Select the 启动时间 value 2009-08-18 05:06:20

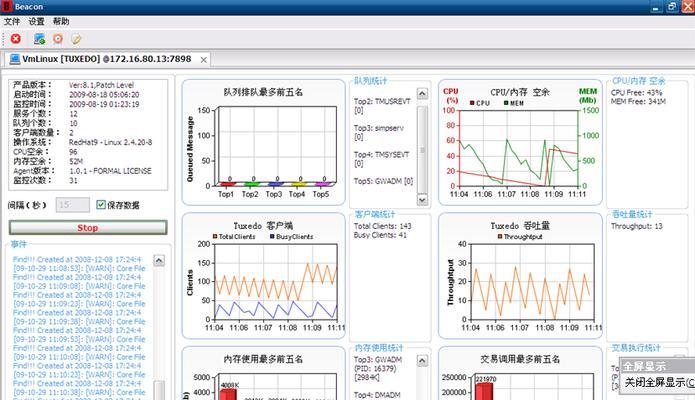pyautogui.click(x=104, y=94)
